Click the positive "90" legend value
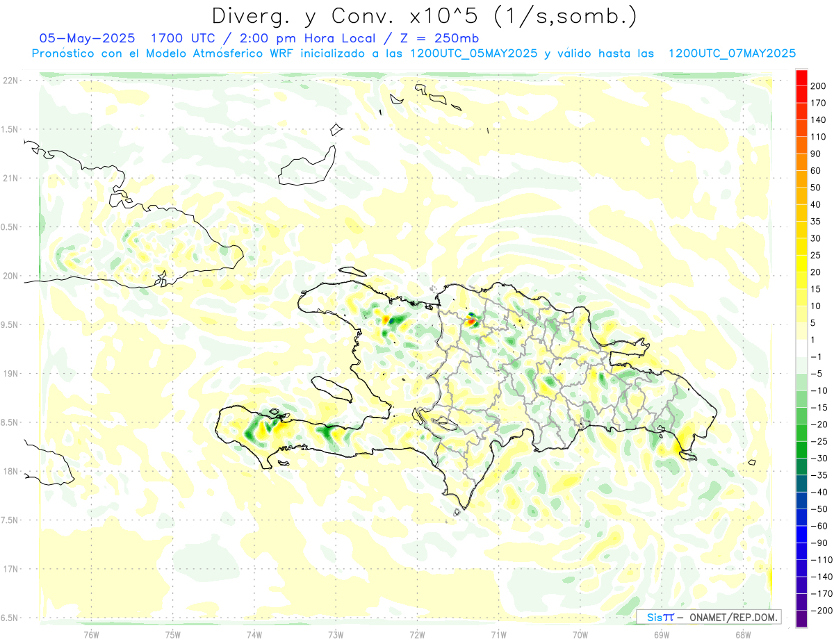 (x=817, y=154)
